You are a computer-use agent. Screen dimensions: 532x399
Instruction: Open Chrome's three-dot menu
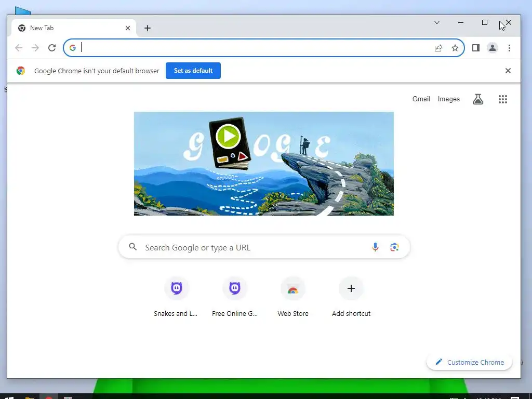point(509,48)
